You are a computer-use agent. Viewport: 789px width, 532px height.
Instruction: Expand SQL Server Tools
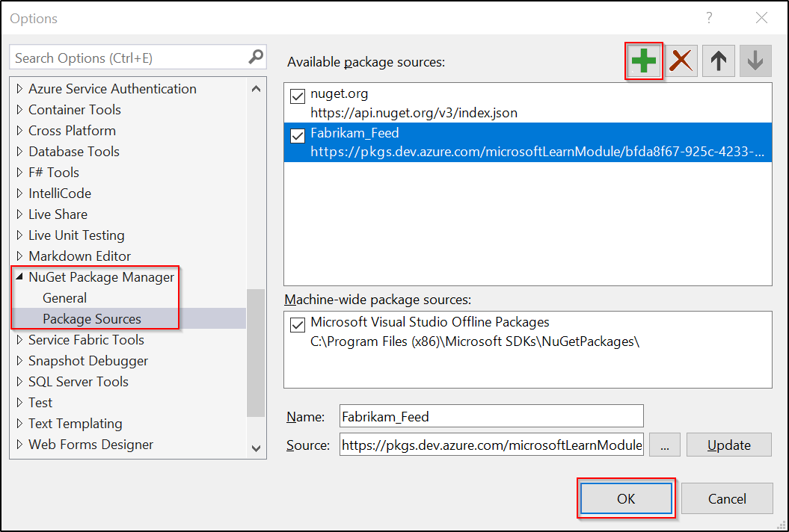[x=18, y=381]
